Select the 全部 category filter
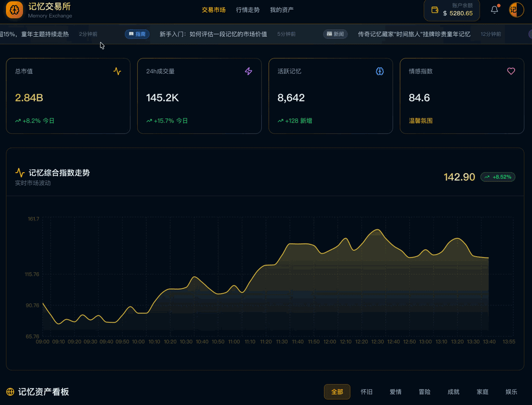 point(337,392)
